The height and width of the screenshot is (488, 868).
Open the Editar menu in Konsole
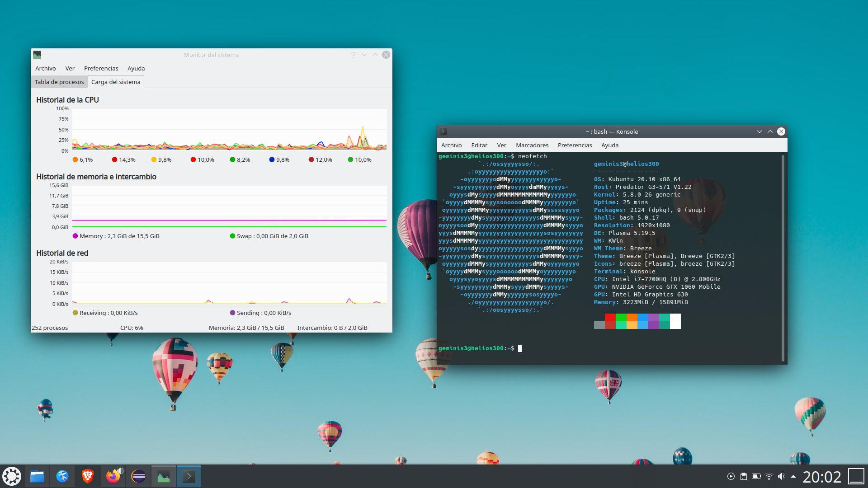pos(479,145)
